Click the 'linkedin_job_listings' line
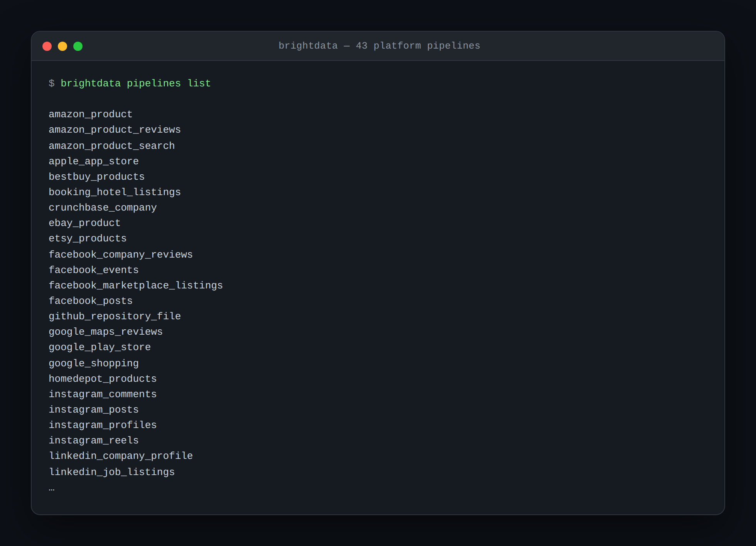The height and width of the screenshot is (546, 756). tap(112, 472)
